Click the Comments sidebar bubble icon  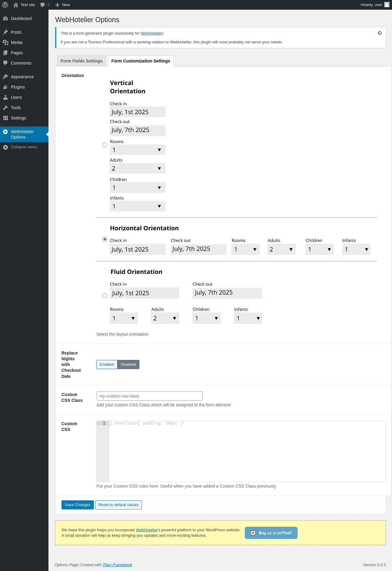pyautogui.click(x=5, y=63)
